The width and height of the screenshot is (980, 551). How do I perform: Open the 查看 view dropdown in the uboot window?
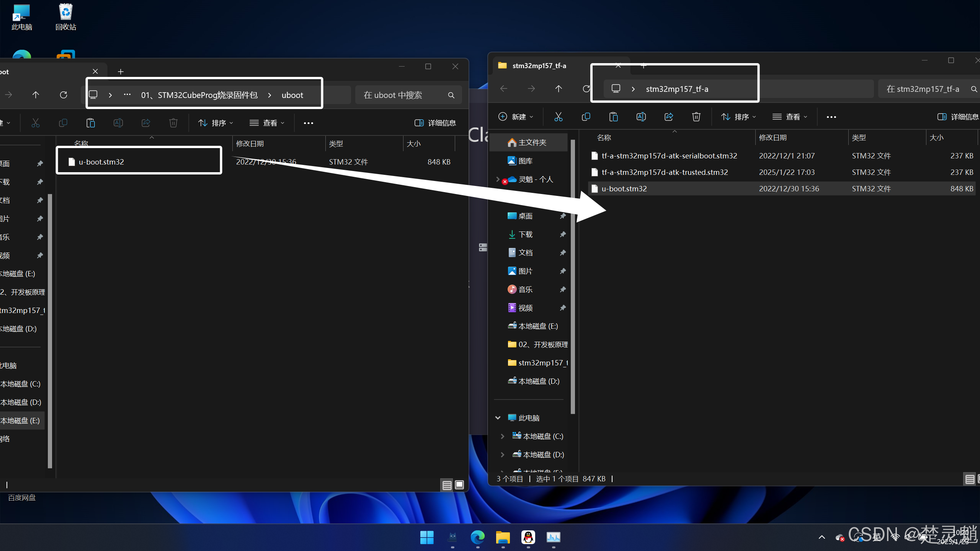267,123
